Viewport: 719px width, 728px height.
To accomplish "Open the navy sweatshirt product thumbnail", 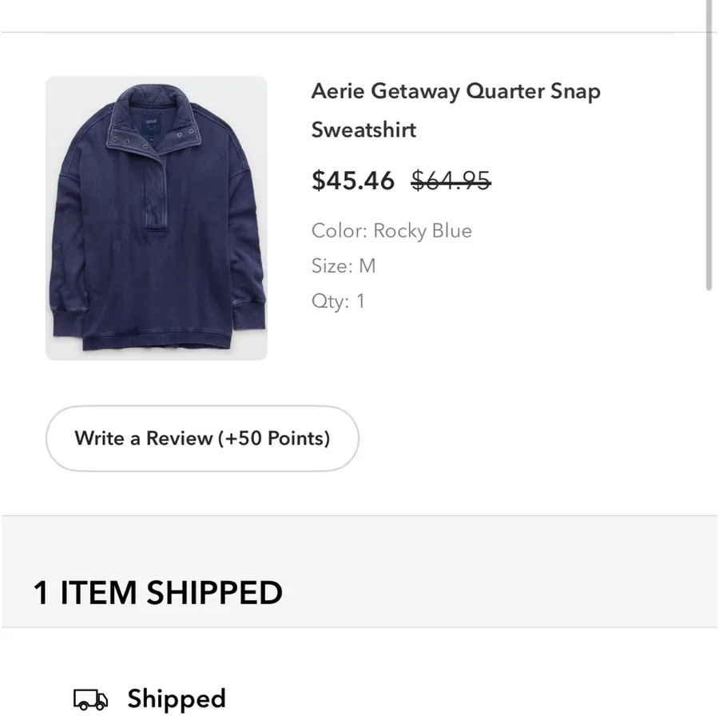I will click(157, 218).
